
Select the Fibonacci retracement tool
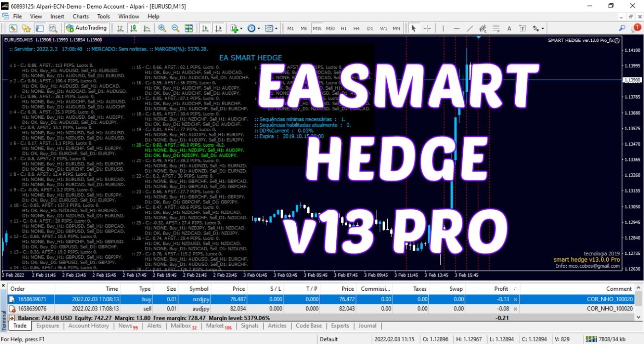click(x=496, y=28)
